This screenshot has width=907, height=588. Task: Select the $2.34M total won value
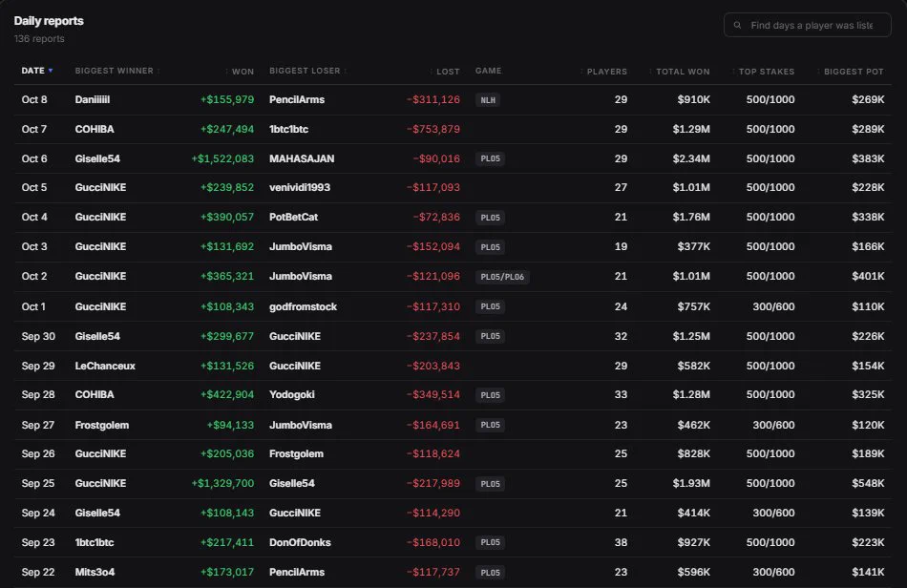pos(691,158)
